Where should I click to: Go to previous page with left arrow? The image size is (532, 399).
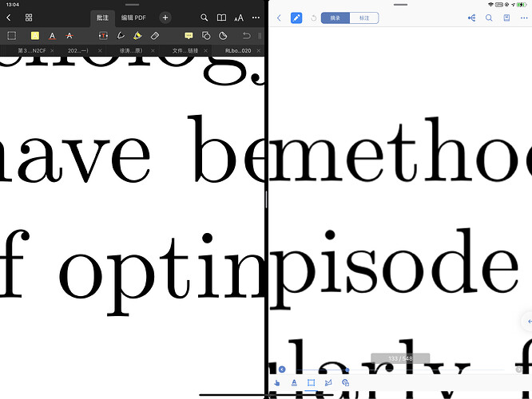pos(282,369)
